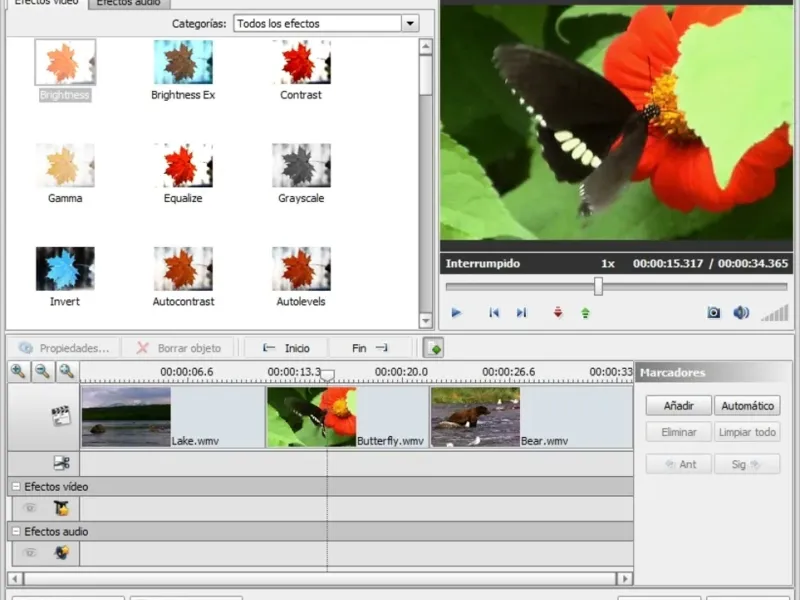Click the red down-arrow marker icon
Image resolution: width=800 pixels, height=600 pixels.
point(558,312)
